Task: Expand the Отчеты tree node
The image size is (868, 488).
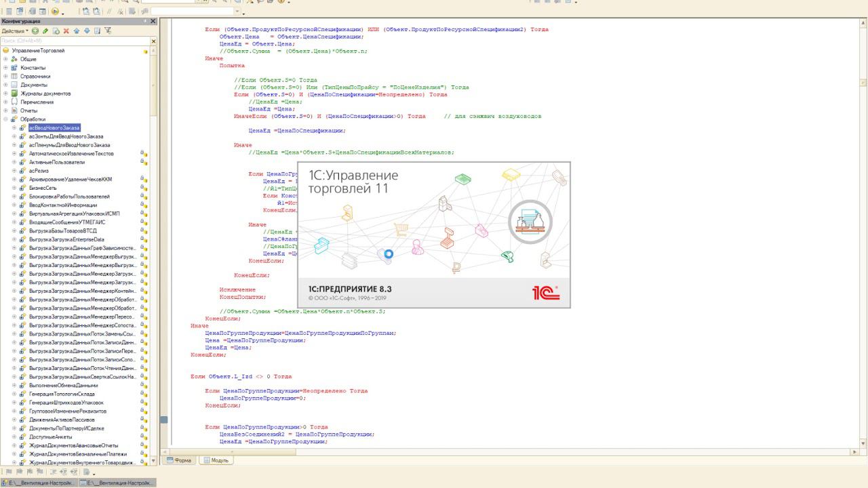Action: [x=5, y=110]
